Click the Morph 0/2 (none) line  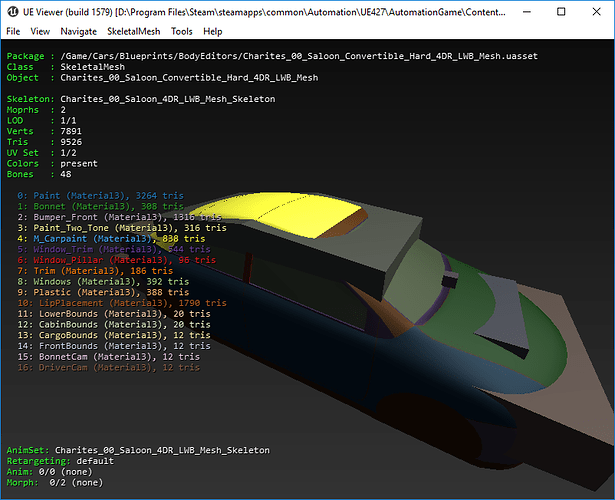(x=55, y=483)
